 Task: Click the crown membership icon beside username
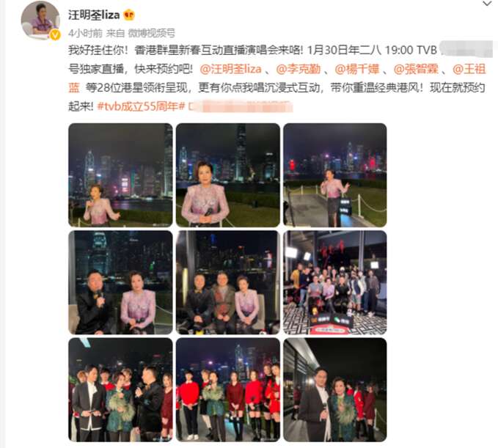point(129,15)
